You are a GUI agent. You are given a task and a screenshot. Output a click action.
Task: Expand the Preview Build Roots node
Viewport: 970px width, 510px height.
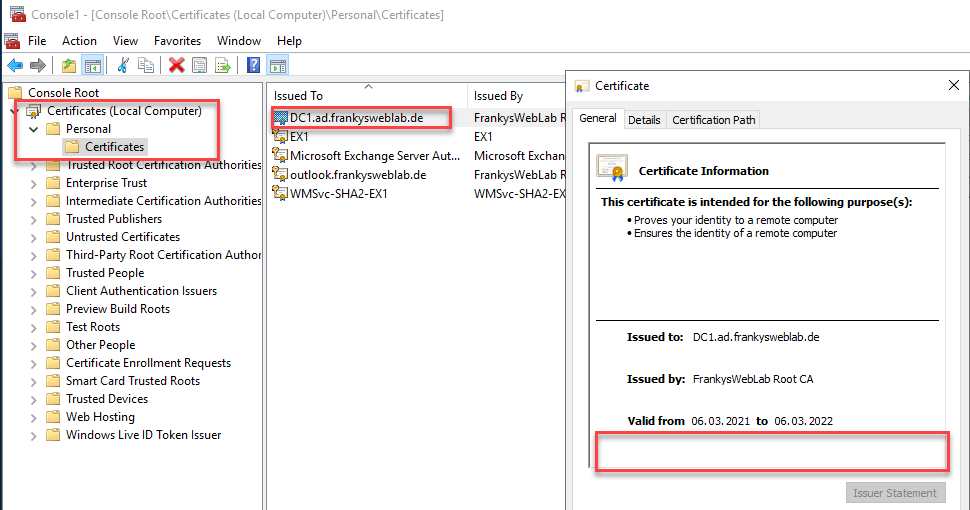tap(33, 309)
